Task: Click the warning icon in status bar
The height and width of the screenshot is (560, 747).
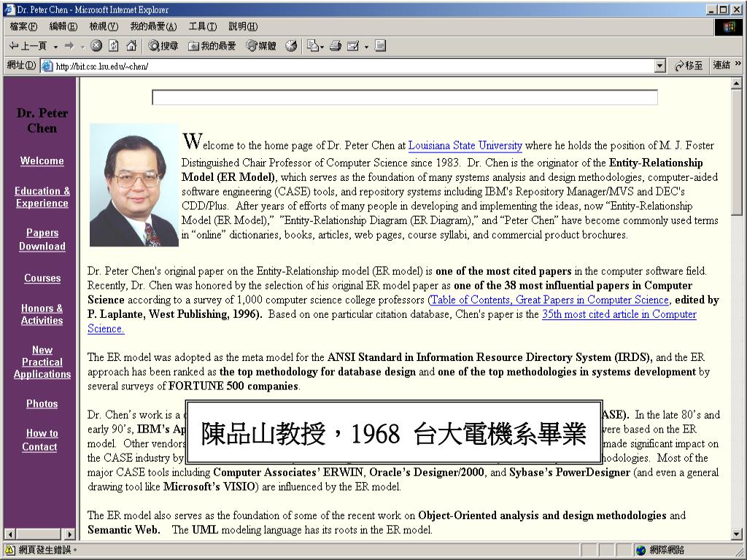Action: point(10,550)
